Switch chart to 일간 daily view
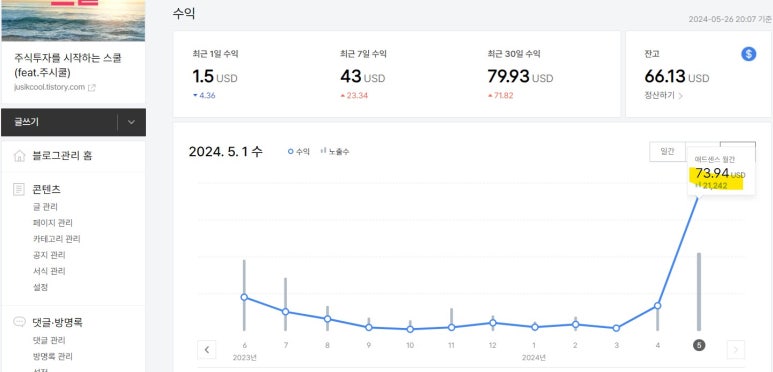 pos(668,151)
